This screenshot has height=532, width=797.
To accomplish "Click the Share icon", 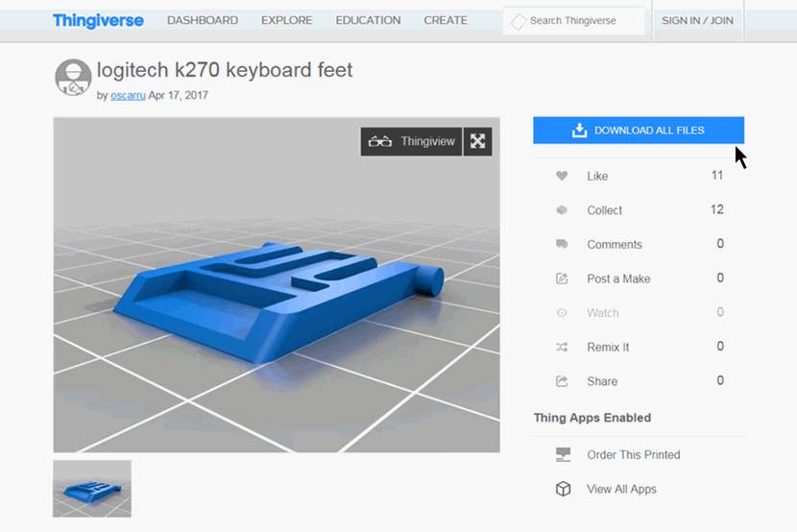I will [562, 381].
